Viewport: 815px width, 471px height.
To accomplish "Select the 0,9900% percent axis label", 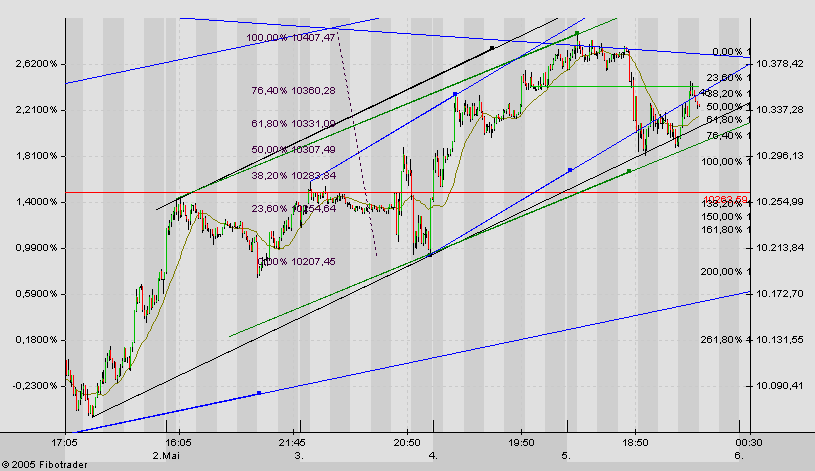I will (x=35, y=248).
